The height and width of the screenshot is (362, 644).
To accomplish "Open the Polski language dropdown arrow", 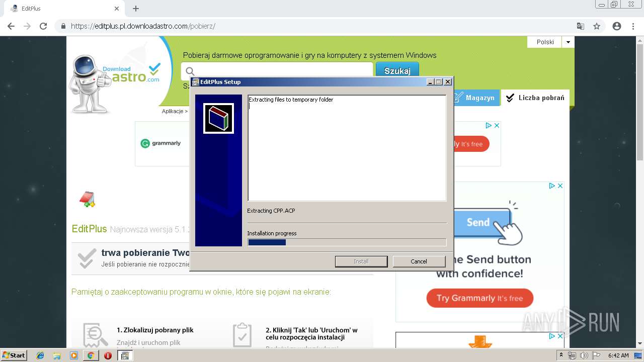I will tap(568, 42).
